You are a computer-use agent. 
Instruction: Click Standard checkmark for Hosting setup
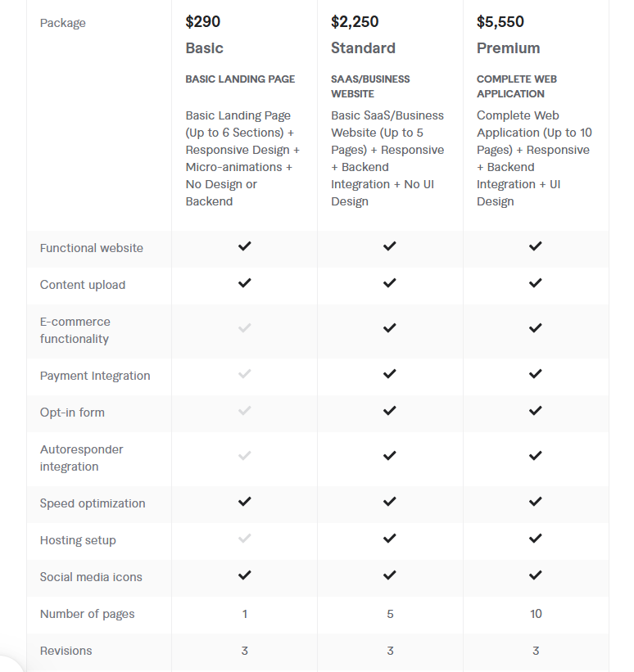coord(390,539)
